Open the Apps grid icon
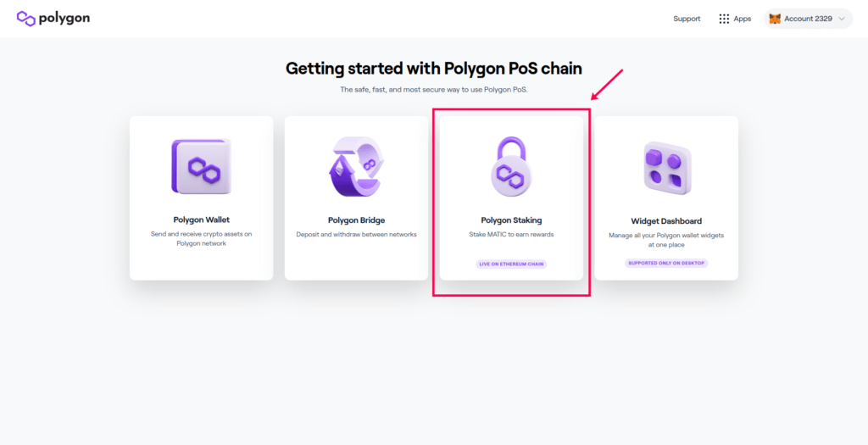Image resolution: width=868 pixels, height=445 pixels. pyautogui.click(x=724, y=19)
